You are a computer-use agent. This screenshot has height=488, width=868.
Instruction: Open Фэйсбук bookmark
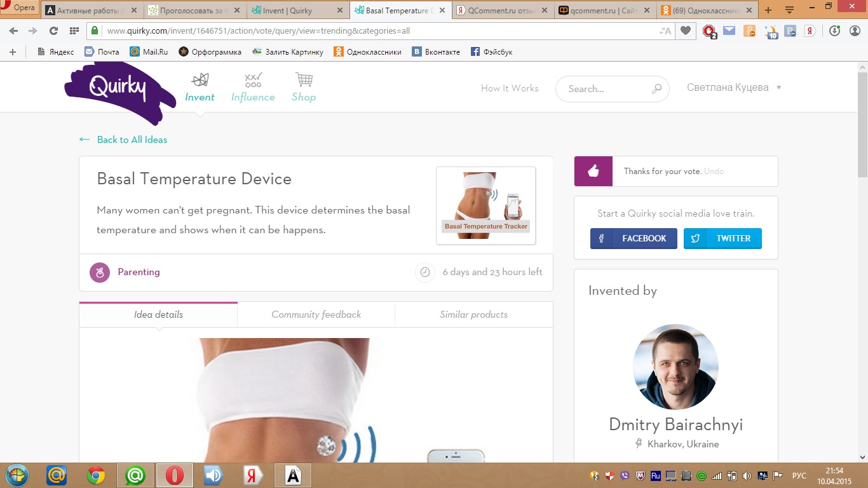(491, 51)
